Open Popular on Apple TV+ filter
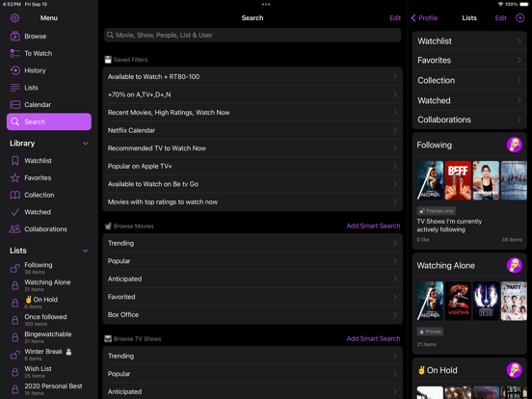Screen dimensions: 532x399 tap(253, 166)
